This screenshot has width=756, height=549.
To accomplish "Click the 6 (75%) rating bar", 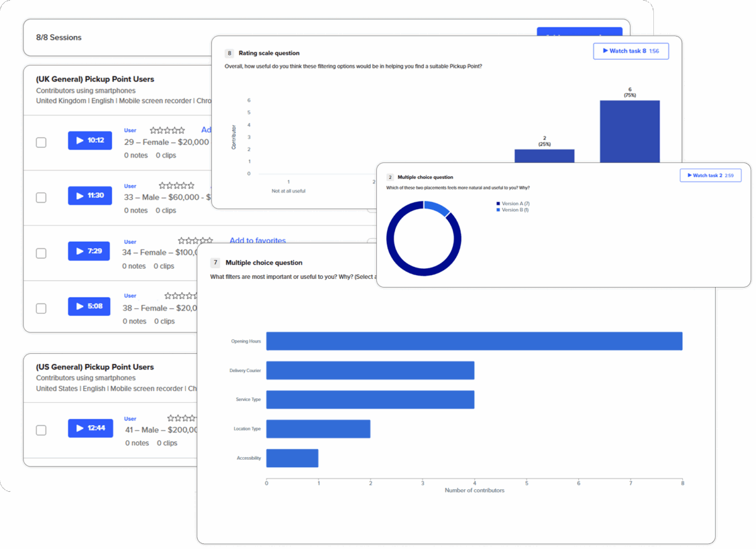I will coord(629,131).
